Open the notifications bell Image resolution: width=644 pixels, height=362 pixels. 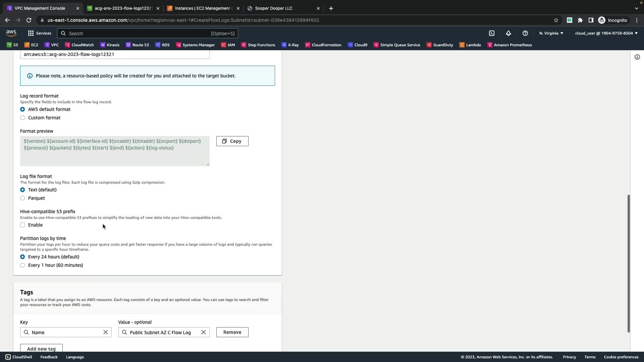pos(508,33)
